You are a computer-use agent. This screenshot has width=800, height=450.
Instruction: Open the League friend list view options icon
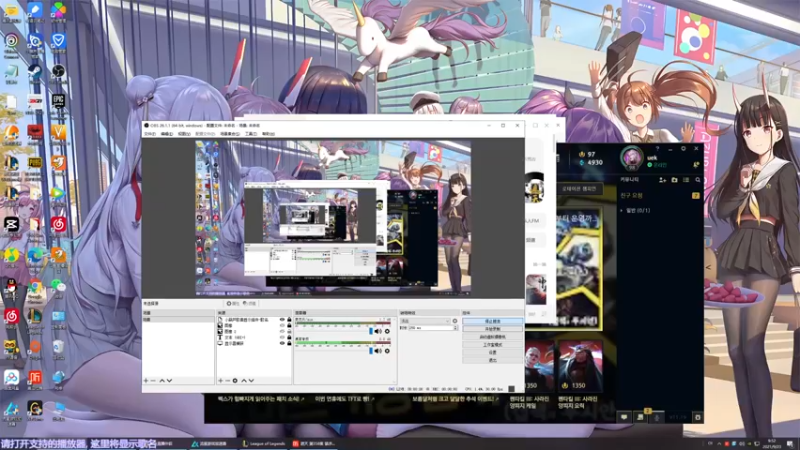(x=686, y=180)
